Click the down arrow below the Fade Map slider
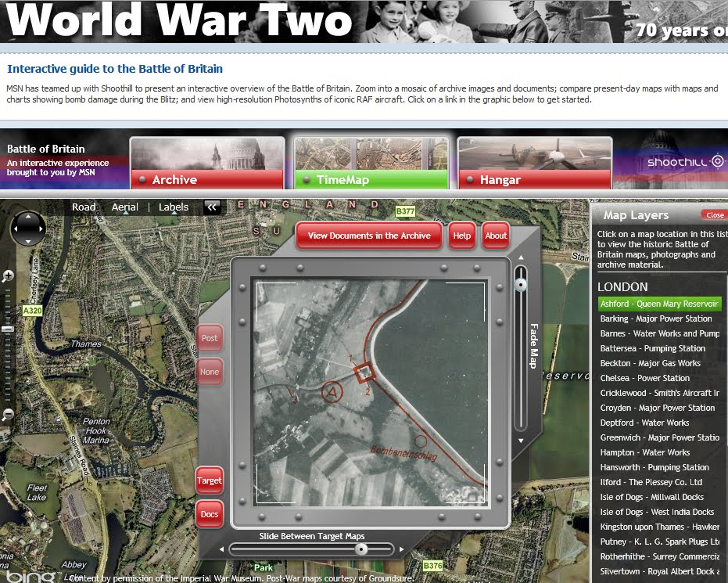 coord(521,441)
